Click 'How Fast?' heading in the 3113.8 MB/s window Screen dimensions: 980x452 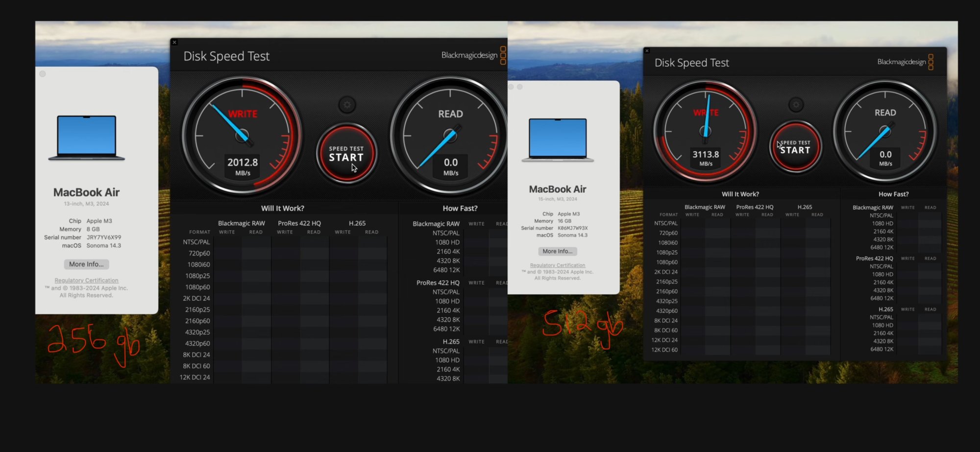893,194
